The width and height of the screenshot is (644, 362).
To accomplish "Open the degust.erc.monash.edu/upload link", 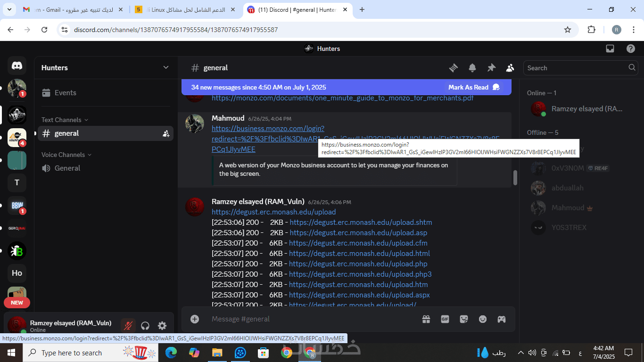I will click(x=274, y=212).
